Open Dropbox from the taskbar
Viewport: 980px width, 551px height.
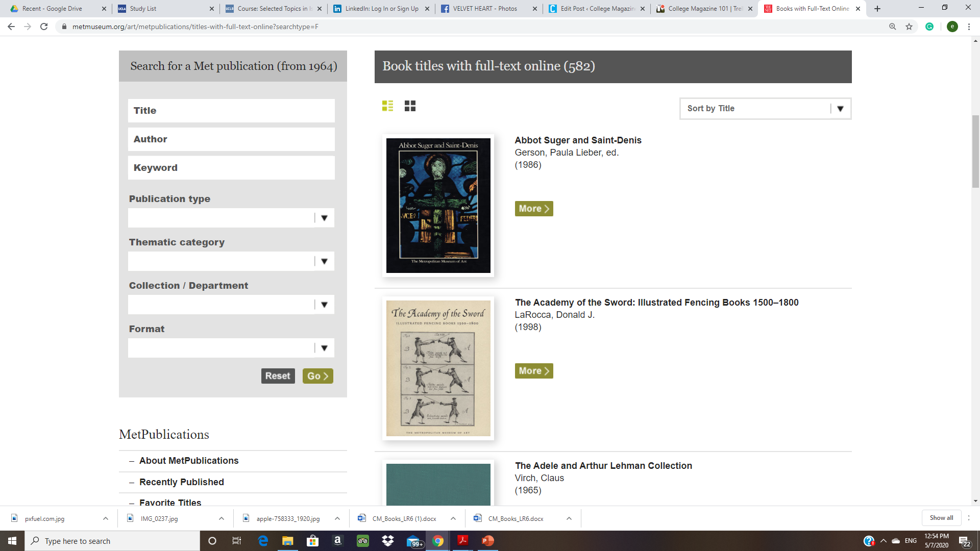tap(388, 541)
